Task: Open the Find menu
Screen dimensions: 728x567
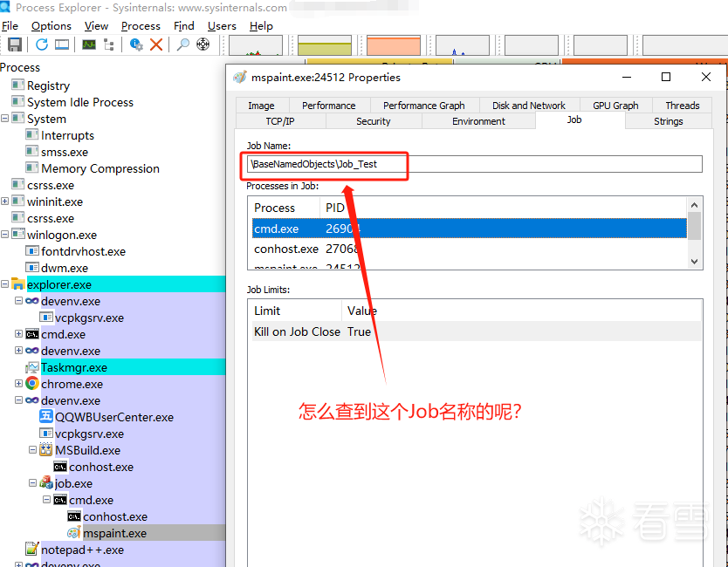Action: pos(184,26)
